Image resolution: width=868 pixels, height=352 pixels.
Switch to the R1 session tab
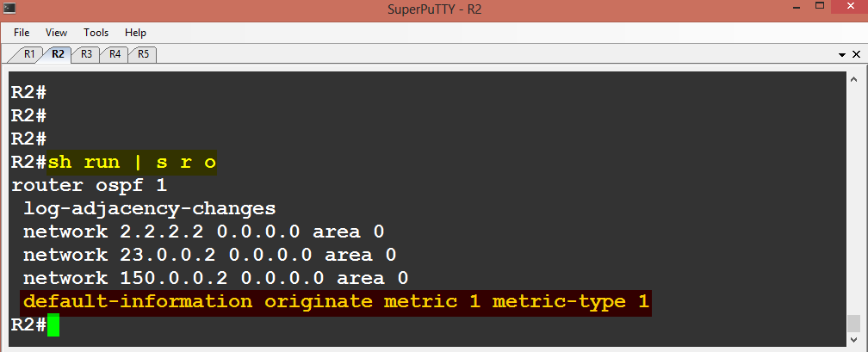point(28,54)
